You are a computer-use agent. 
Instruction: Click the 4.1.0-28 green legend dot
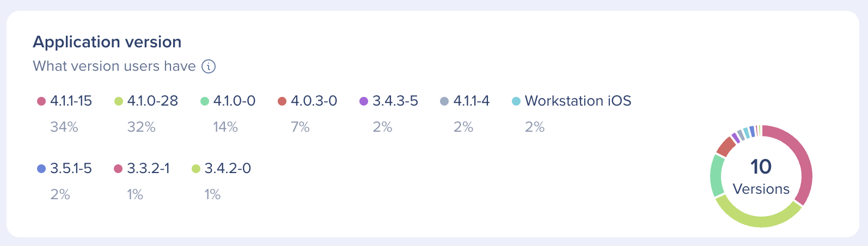pos(118,101)
